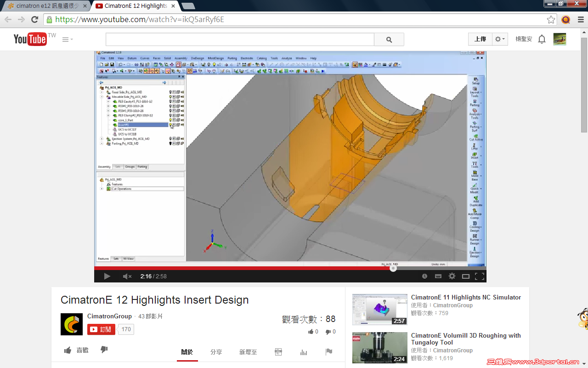Click Cooling Design in the Cimatron right toolbar
The height and width of the screenshot is (368, 588).
(x=475, y=227)
